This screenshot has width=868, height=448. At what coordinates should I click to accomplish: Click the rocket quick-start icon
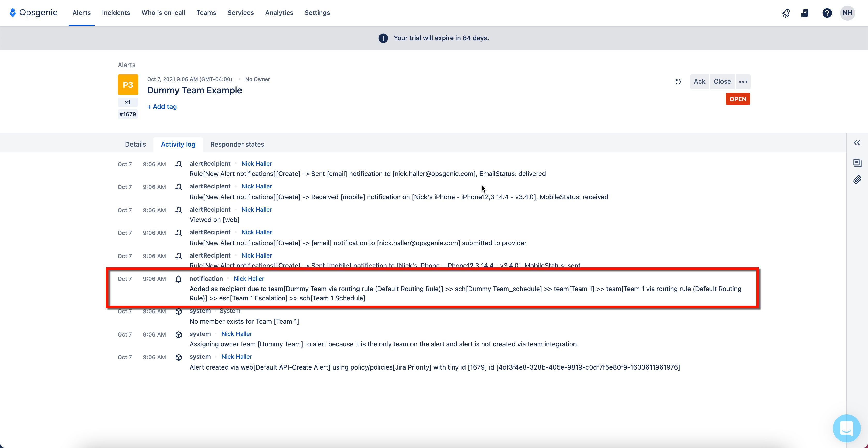click(786, 13)
